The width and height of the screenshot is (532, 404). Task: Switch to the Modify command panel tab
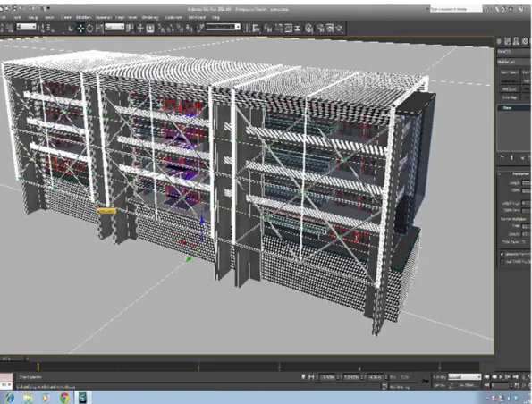point(507,41)
